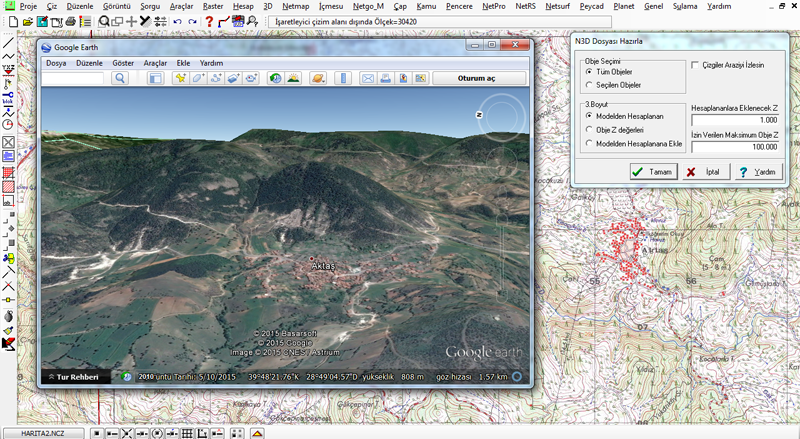This screenshot has width=800, height=439.
Task: Open the layer list icon in main toolbar
Action: click(x=85, y=21)
